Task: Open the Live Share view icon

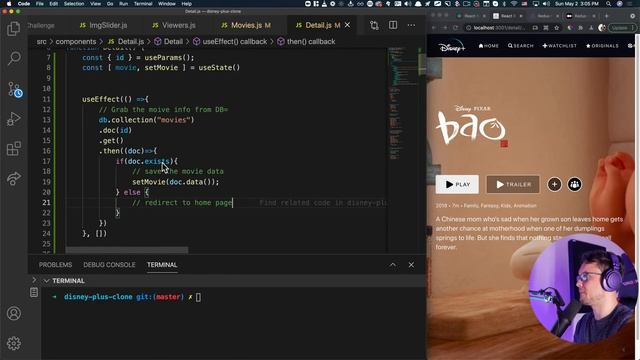Action: (13, 178)
